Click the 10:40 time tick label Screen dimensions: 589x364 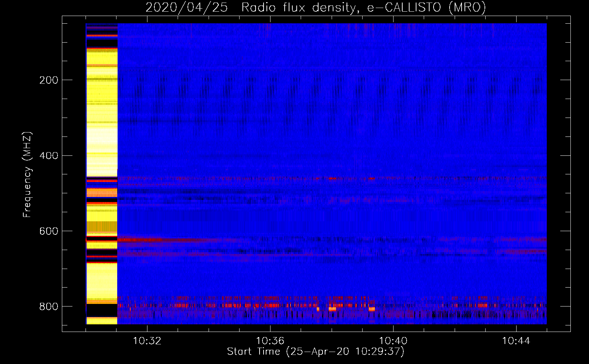[x=393, y=341]
